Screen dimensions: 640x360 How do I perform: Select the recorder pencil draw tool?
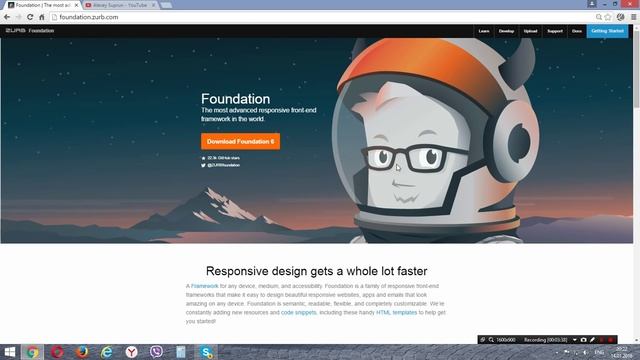click(592, 340)
